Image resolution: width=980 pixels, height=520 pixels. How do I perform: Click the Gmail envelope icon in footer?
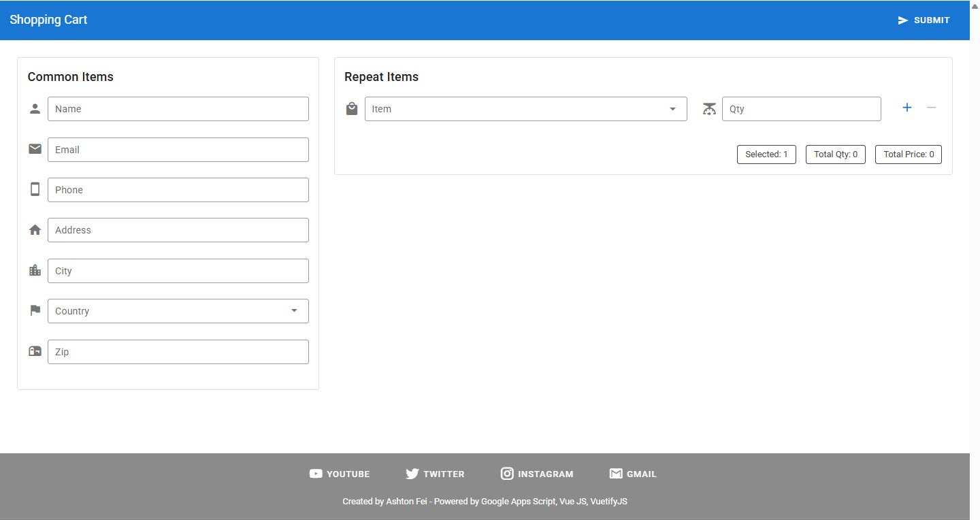point(616,474)
